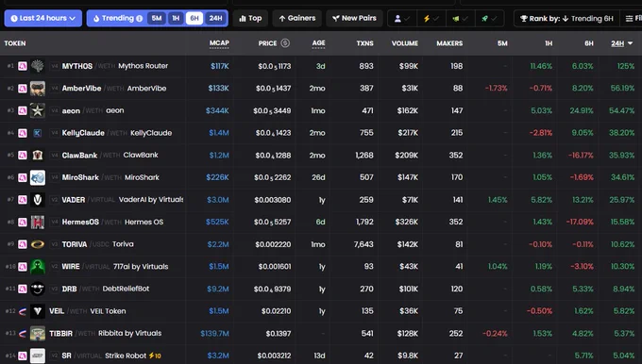Image resolution: width=642 pixels, height=364 pixels.
Task: Click the DEX icon in DRB row
Action: click(23, 289)
